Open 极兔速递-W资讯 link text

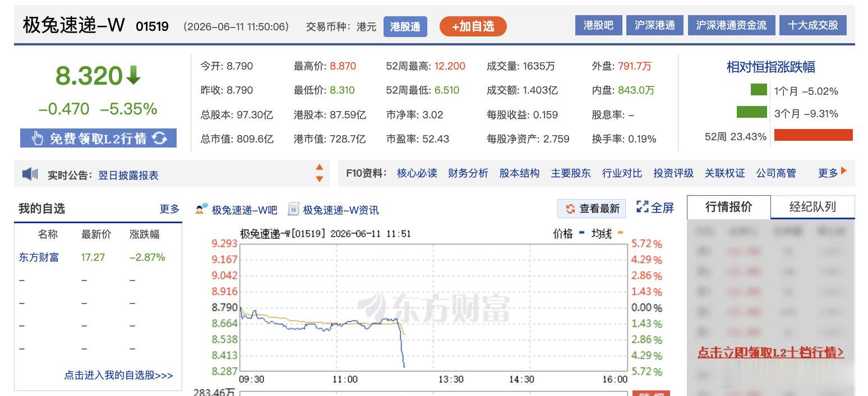tap(341, 210)
